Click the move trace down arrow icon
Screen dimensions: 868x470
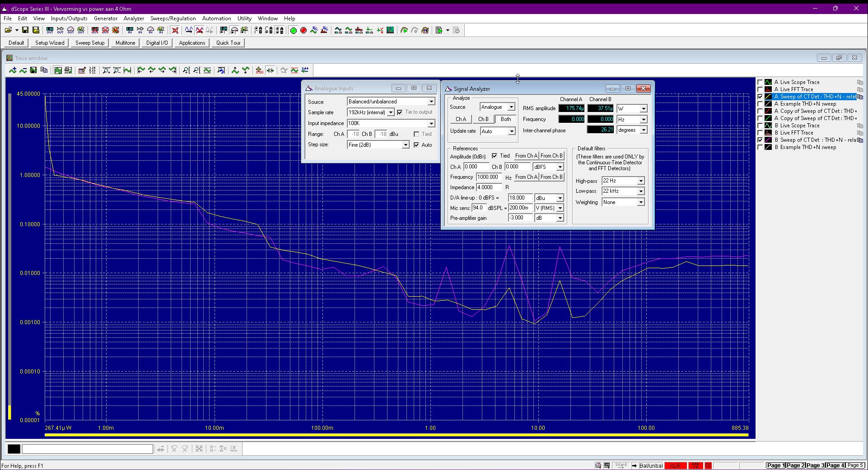(245, 70)
